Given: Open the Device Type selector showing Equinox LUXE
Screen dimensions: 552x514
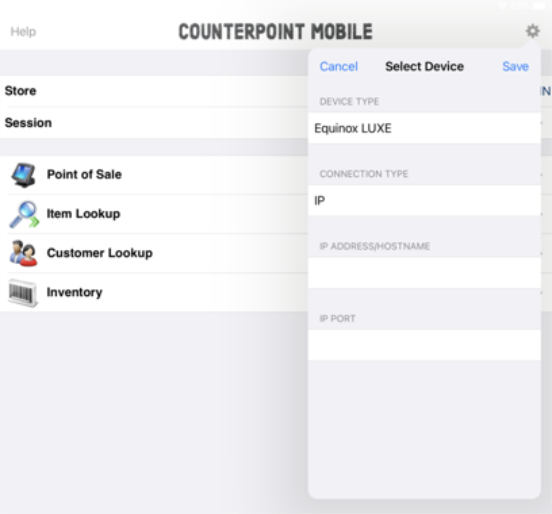Looking at the screenshot, I should tap(424, 128).
